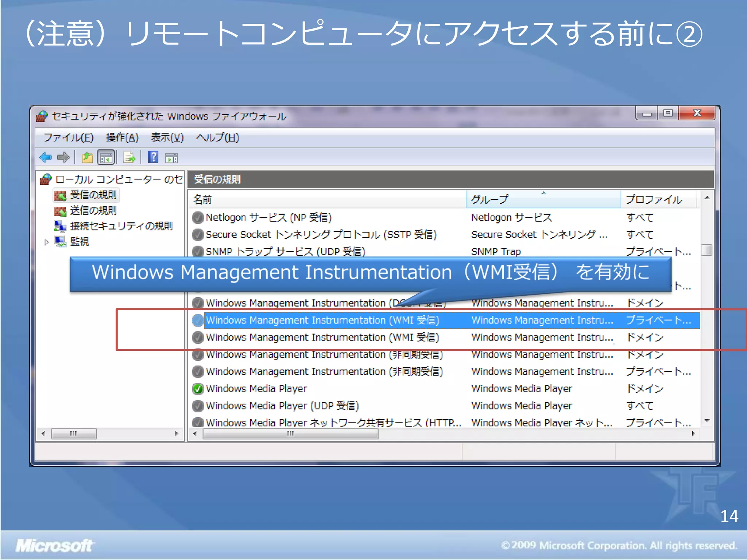Click status icon of SNMP トラップ サービス rule

pos(198,251)
